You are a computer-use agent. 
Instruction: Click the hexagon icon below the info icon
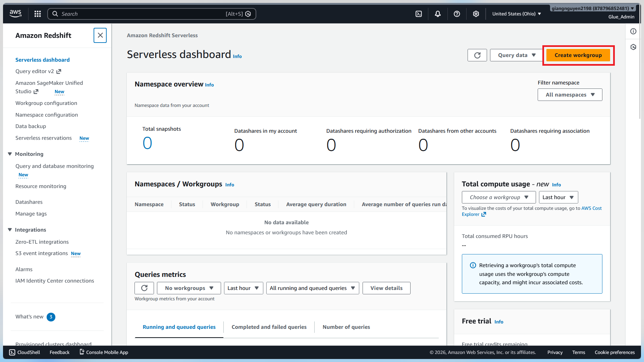point(633,47)
